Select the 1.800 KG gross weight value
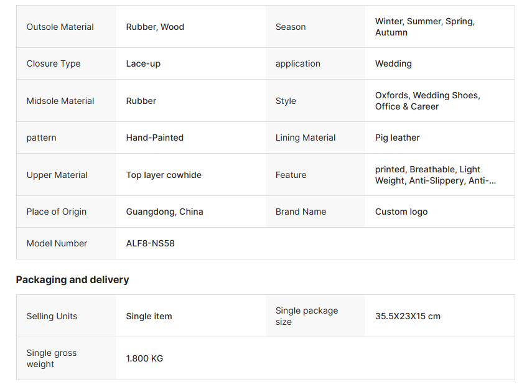Screen dimensions: 532x392 click(144, 358)
